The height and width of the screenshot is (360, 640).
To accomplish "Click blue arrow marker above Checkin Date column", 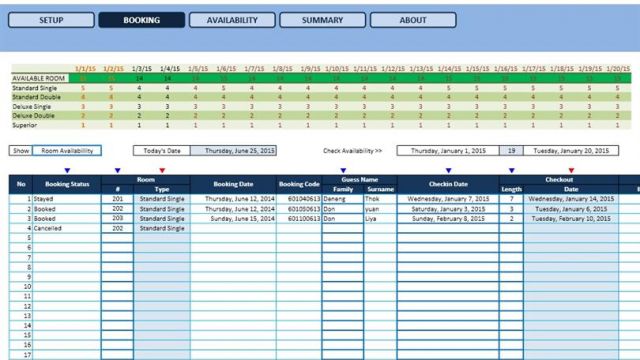I will 448,171.
